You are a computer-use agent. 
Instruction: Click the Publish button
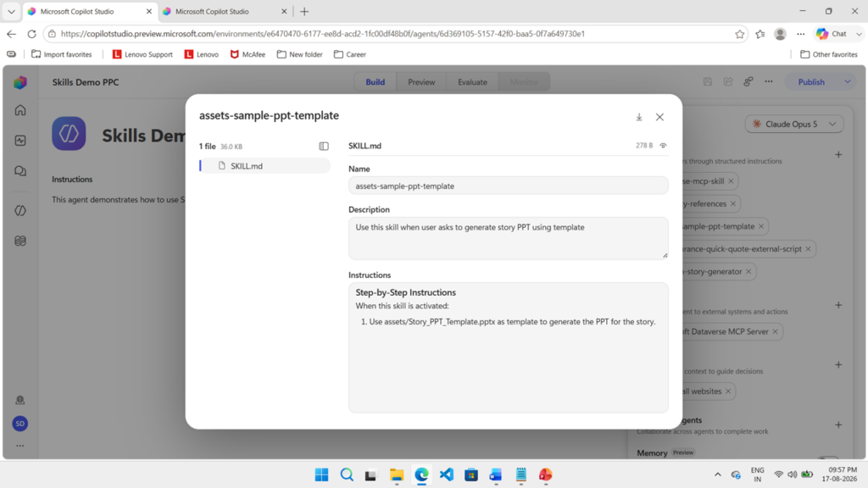[x=811, y=82]
